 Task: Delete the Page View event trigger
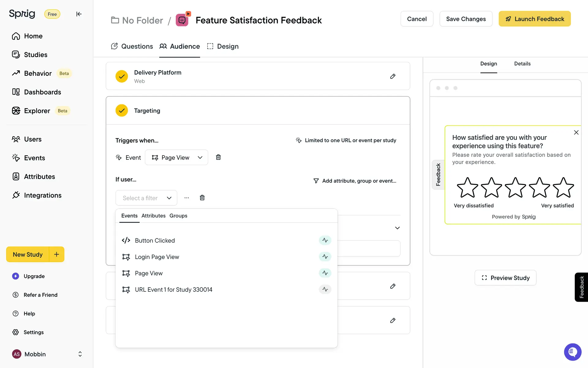218,157
